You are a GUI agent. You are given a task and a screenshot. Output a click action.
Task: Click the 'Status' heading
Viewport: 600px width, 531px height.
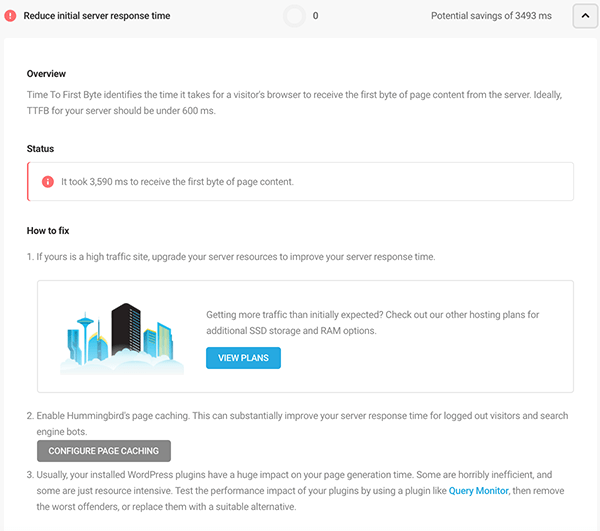point(40,148)
